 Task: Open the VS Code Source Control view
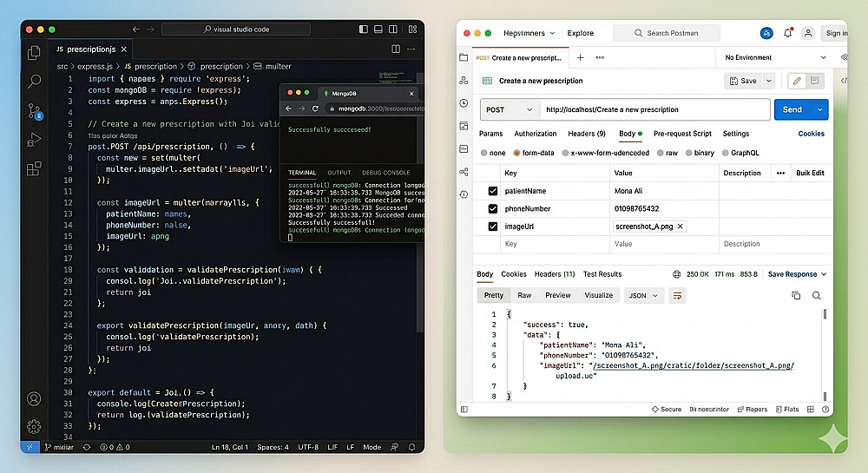click(x=35, y=111)
